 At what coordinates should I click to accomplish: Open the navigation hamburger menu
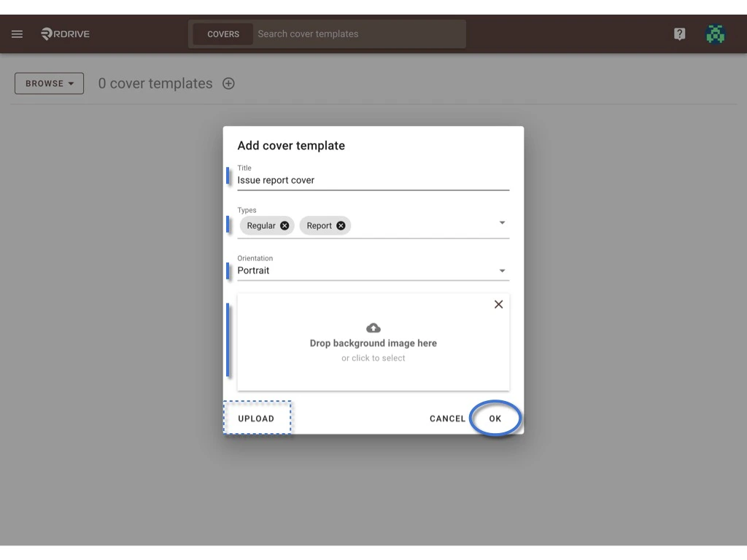[x=17, y=34]
